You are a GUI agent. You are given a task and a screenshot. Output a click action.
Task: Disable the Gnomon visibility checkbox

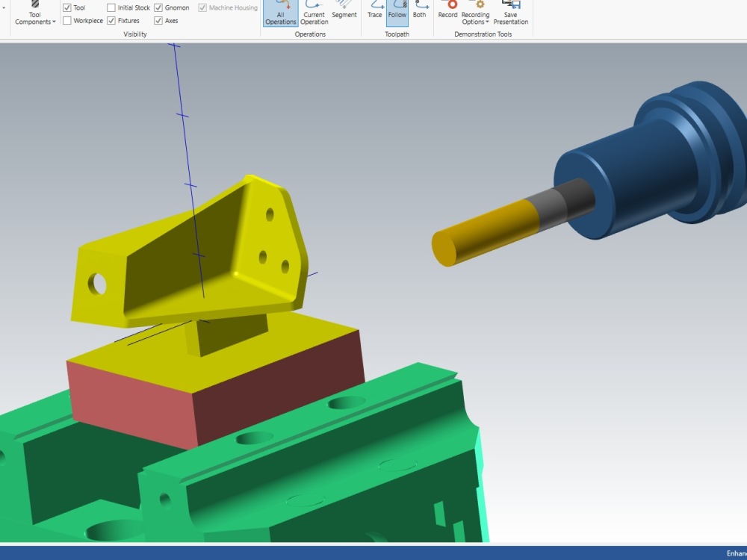pos(157,7)
